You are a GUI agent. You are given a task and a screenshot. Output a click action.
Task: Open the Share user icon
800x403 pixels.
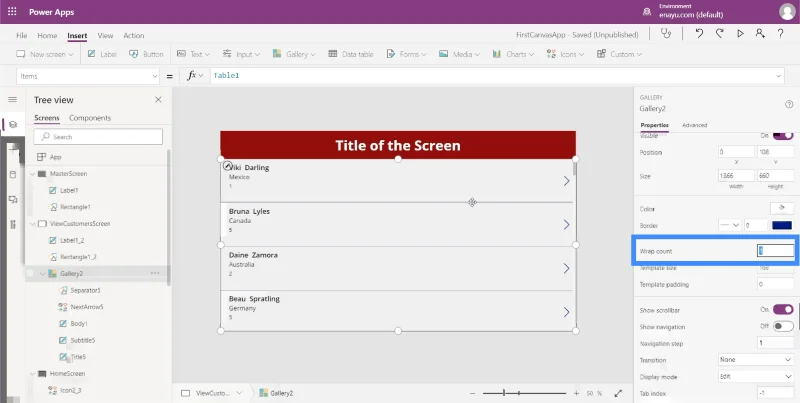[760, 34]
